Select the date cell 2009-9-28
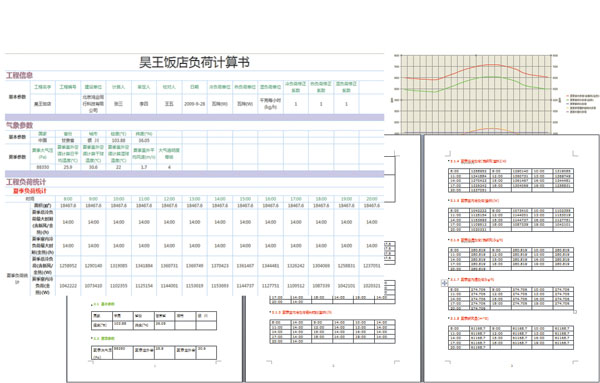The height and width of the screenshot is (383, 600). point(194,104)
